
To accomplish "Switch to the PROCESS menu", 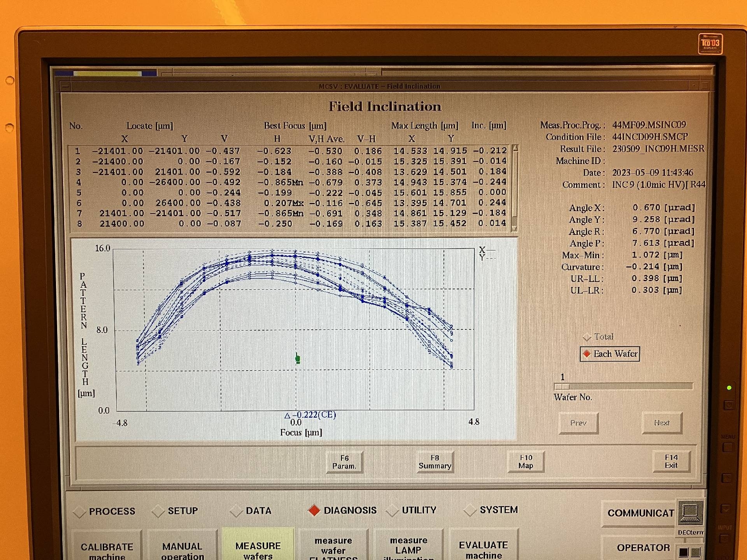I will [x=104, y=511].
